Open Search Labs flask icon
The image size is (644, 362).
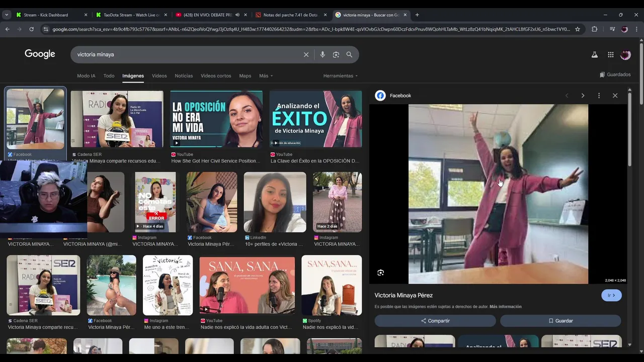click(x=595, y=55)
